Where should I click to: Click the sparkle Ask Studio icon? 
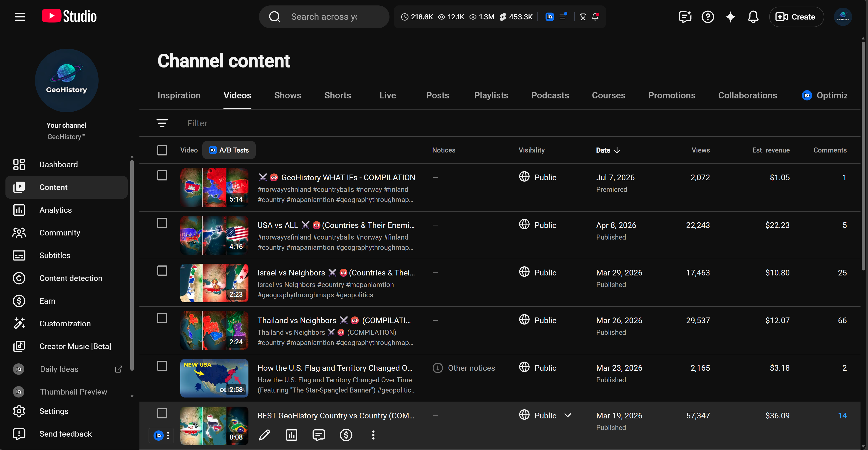click(x=731, y=17)
